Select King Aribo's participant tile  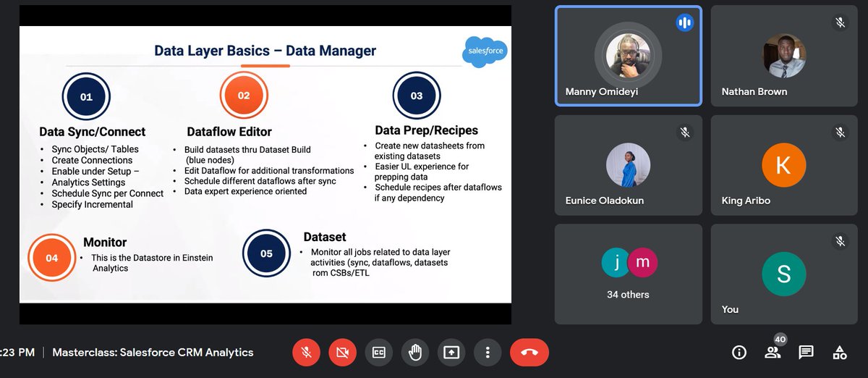784,165
